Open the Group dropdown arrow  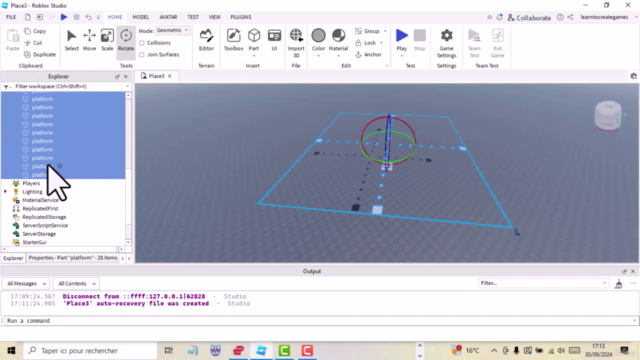tap(385, 31)
